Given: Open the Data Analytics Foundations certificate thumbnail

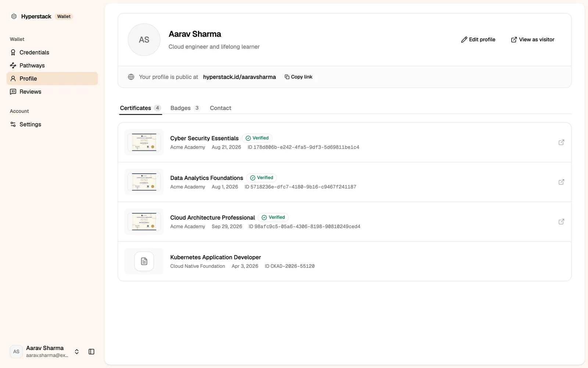Looking at the screenshot, I should [144, 182].
